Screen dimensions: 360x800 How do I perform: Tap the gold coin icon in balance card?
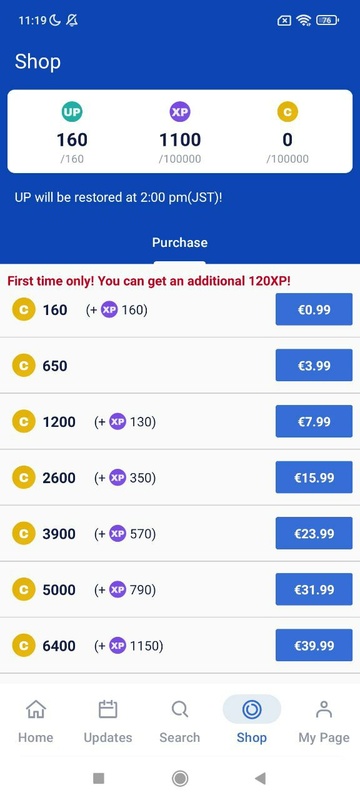click(288, 112)
